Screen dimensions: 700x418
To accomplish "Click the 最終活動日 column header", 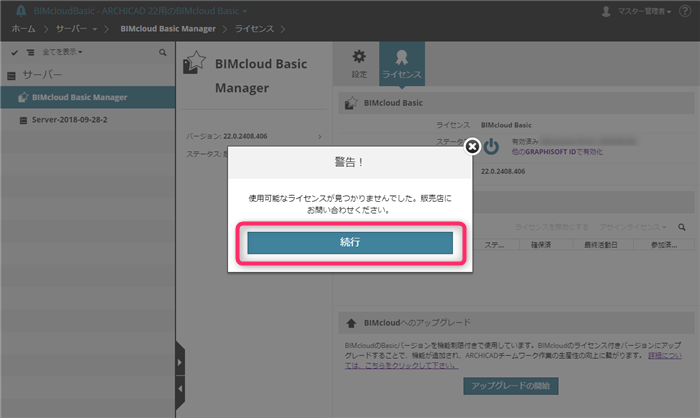I will (603, 245).
